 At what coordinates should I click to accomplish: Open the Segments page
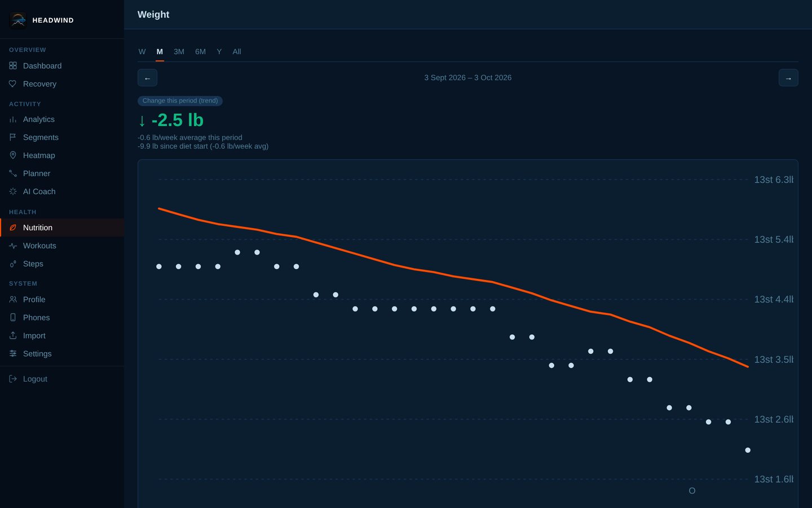(62, 138)
